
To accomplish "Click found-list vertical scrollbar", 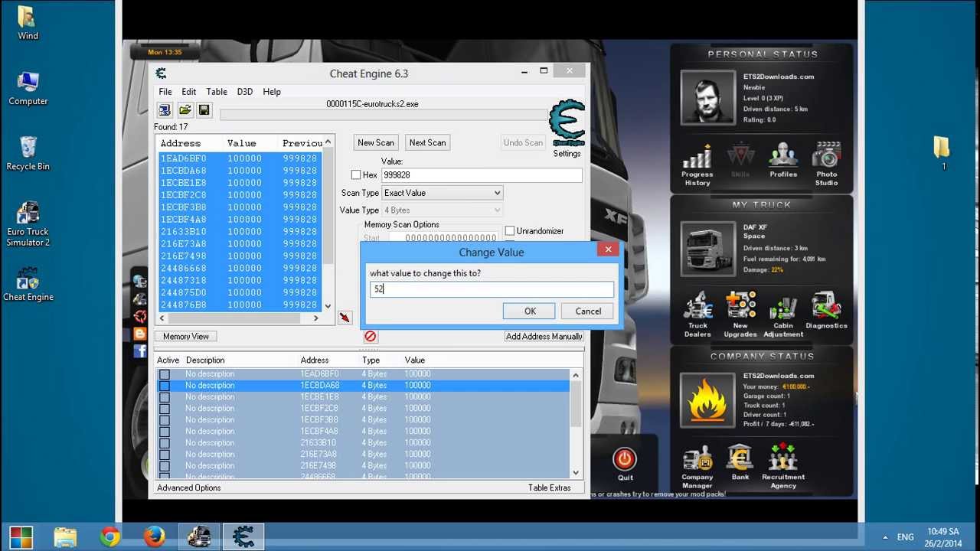I will coord(328,224).
